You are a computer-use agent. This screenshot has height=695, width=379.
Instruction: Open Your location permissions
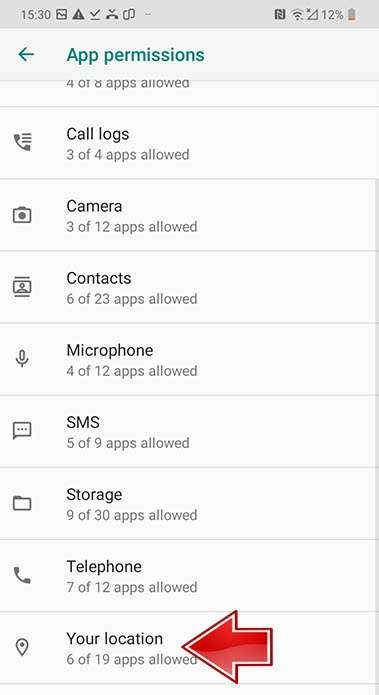click(x=189, y=648)
